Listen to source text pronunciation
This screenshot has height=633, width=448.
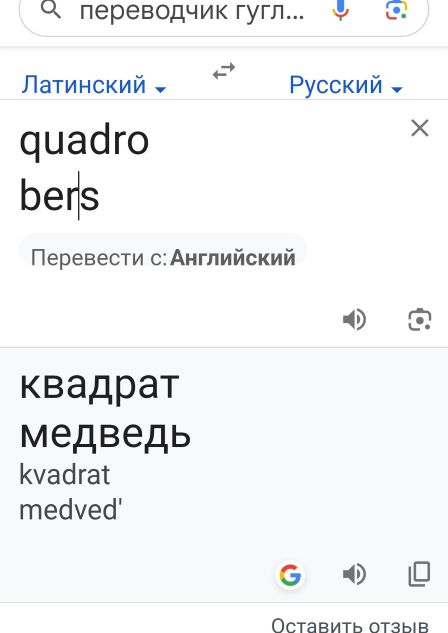pos(354,320)
